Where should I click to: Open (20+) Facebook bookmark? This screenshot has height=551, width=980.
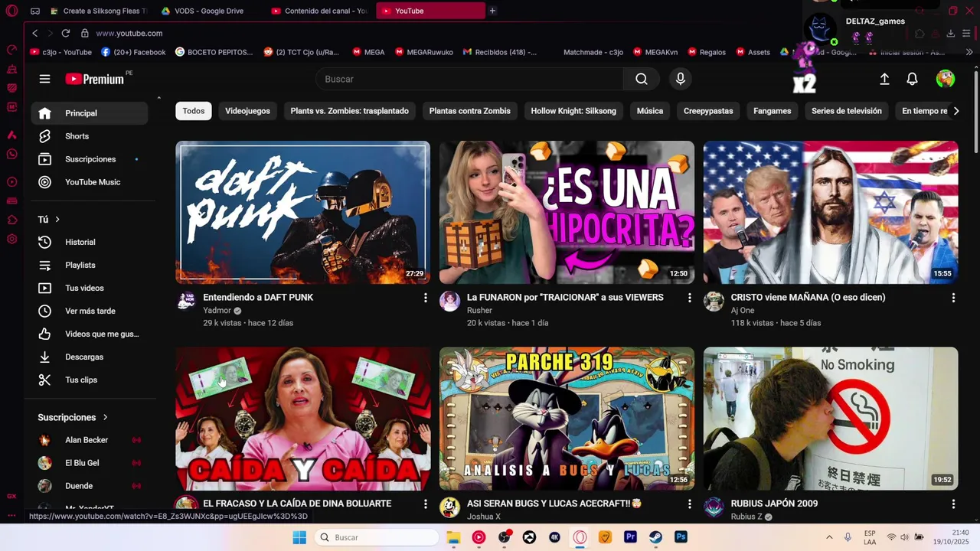(133, 52)
